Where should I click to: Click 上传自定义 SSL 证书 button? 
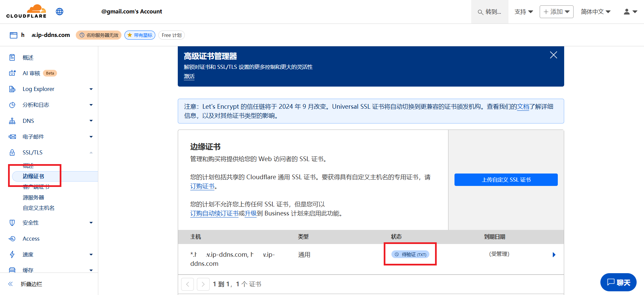[506, 180]
